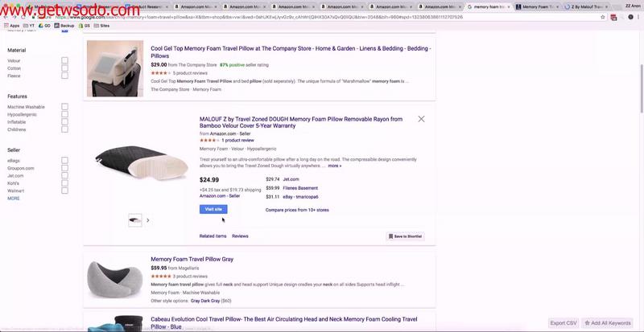Click the large MALOUF black pillow image
This screenshot has width=644, height=332.
coord(142,162)
